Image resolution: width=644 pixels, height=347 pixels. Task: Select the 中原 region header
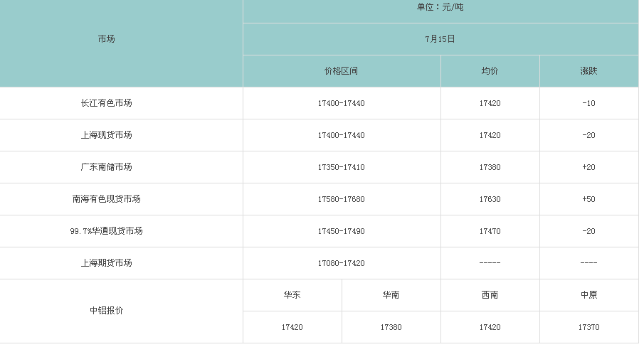588,295
